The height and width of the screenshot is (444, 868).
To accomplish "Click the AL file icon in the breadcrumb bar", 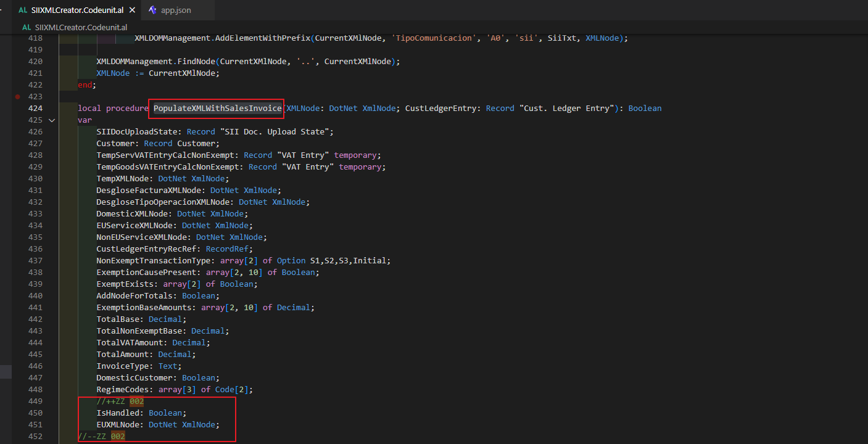I will click(x=26, y=27).
